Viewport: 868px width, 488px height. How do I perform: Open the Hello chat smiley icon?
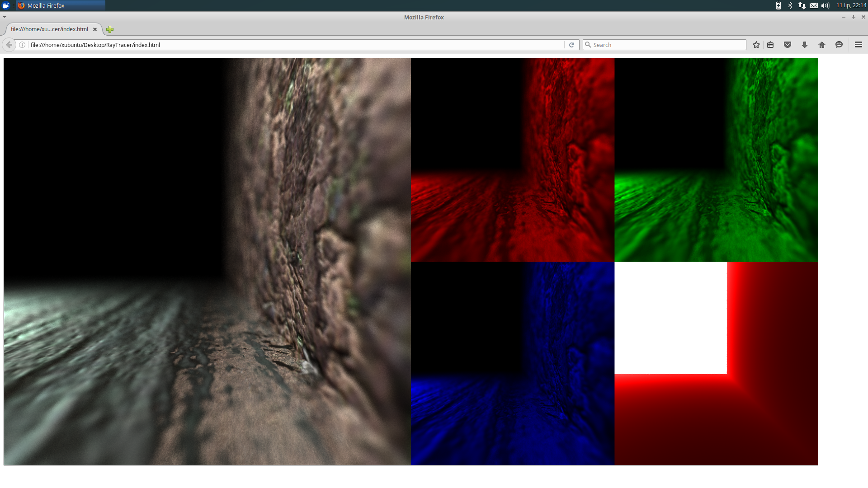839,45
